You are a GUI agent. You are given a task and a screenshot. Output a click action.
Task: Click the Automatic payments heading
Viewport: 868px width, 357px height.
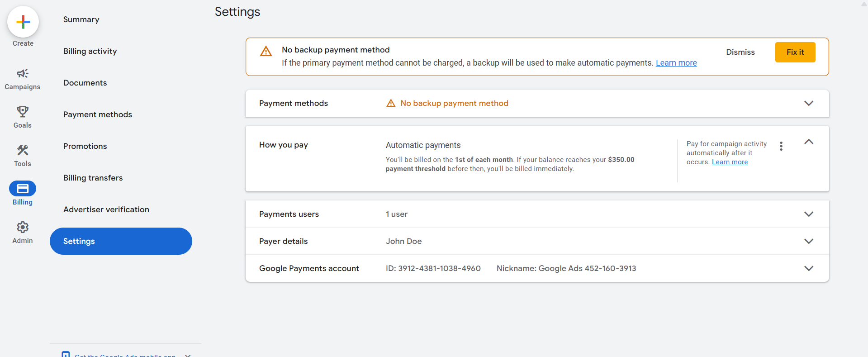click(x=423, y=145)
